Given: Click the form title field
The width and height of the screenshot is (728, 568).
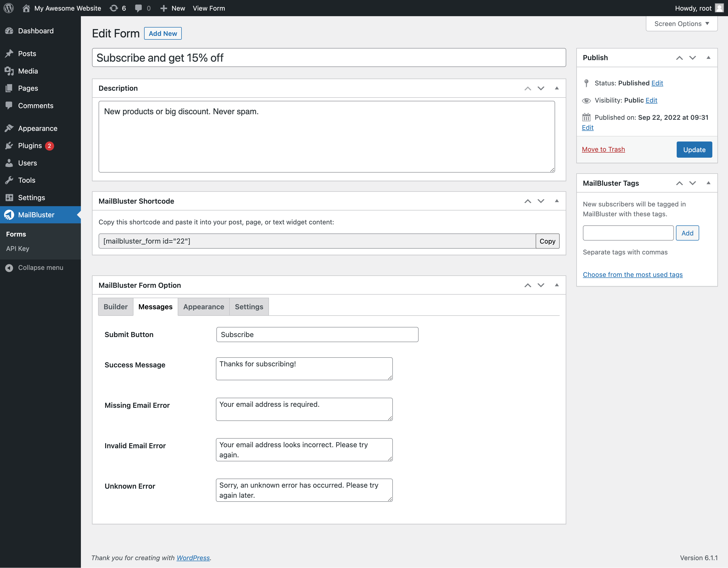Looking at the screenshot, I should [x=329, y=58].
